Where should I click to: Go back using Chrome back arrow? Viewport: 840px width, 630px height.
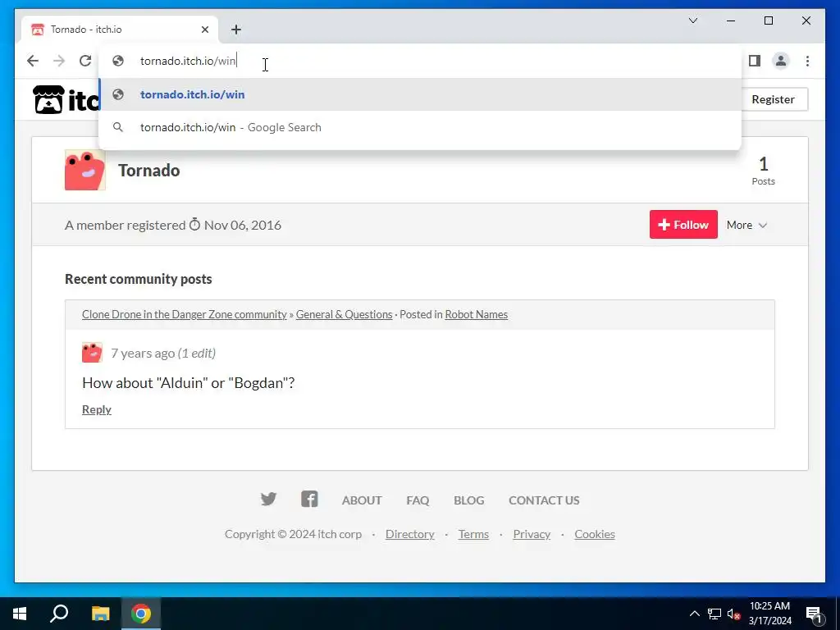pyautogui.click(x=33, y=61)
